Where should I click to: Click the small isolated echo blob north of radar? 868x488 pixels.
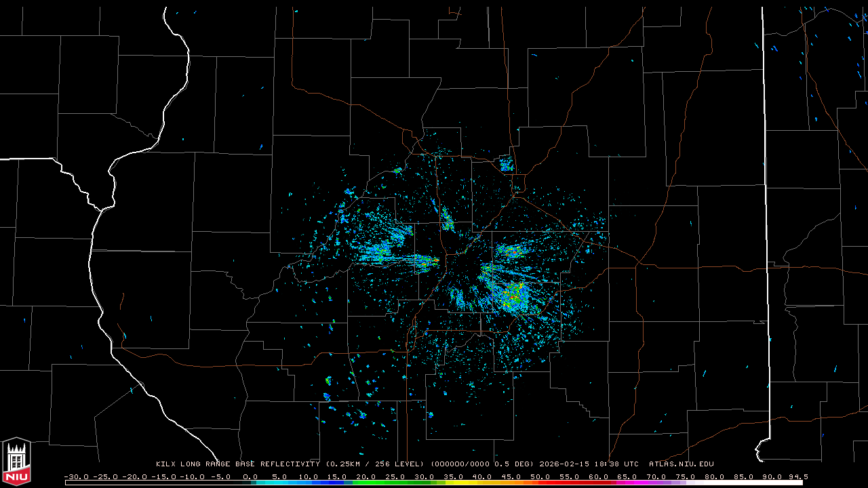tap(506, 163)
